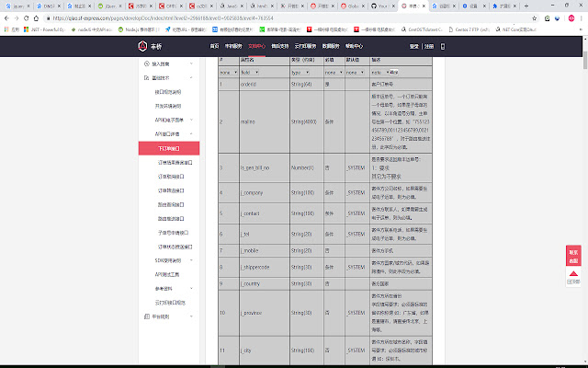Image resolution: width=588 pixels, height=368 pixels.
Task: Open the Node.js bookmark with green icon
Action: click(139, 29)
